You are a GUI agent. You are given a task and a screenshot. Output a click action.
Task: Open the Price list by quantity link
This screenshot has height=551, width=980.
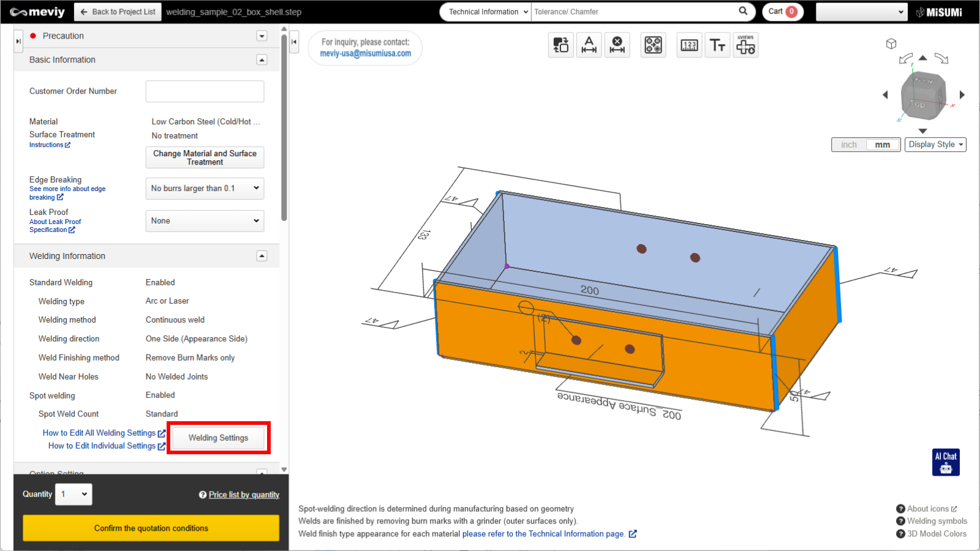coord(244,495)
